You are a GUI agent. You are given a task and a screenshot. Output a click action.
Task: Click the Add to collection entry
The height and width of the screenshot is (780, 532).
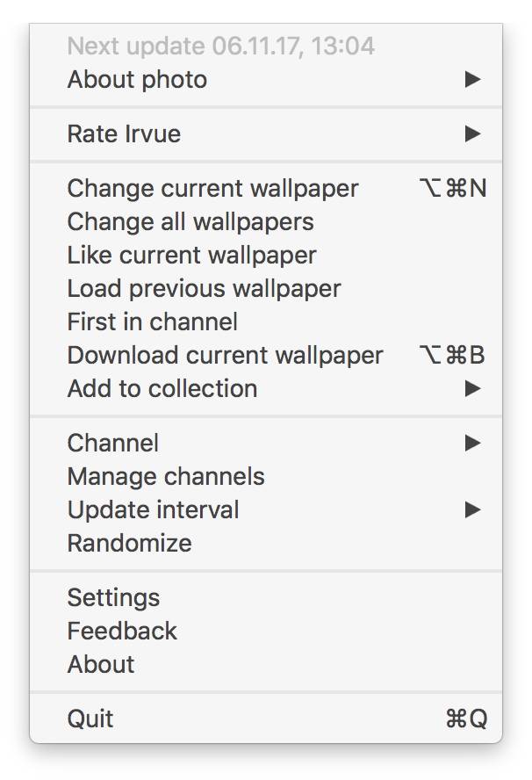click(162, 389)
